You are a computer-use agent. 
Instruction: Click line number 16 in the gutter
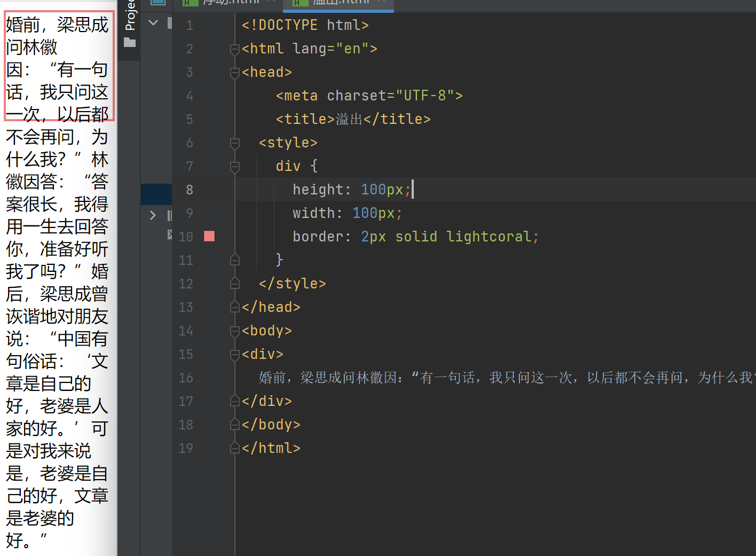(186, 378)
